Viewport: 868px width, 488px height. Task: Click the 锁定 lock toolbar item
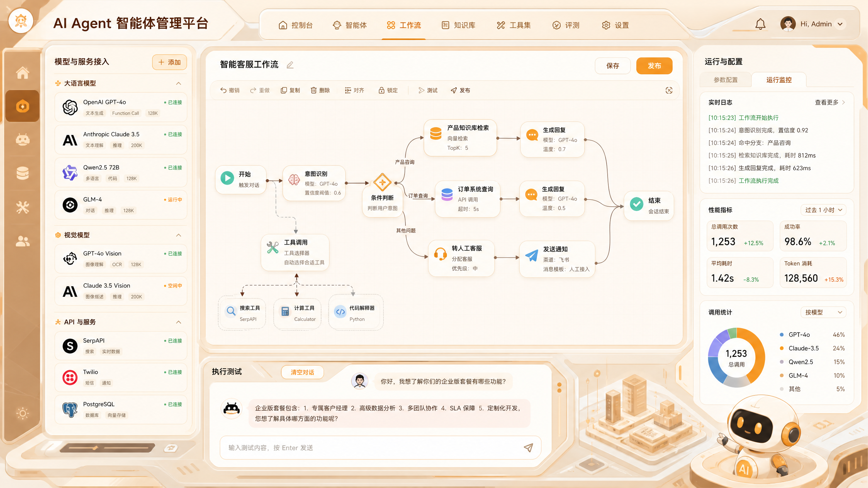point(388,90)
